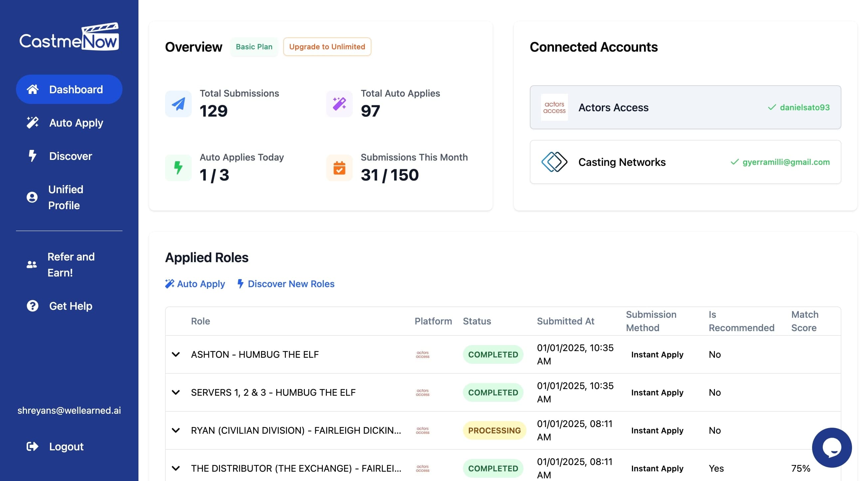The height and width of the screenshot is (481, 868).
Task: Click the CastmeNow logo
Action: (x=69, y=37)
